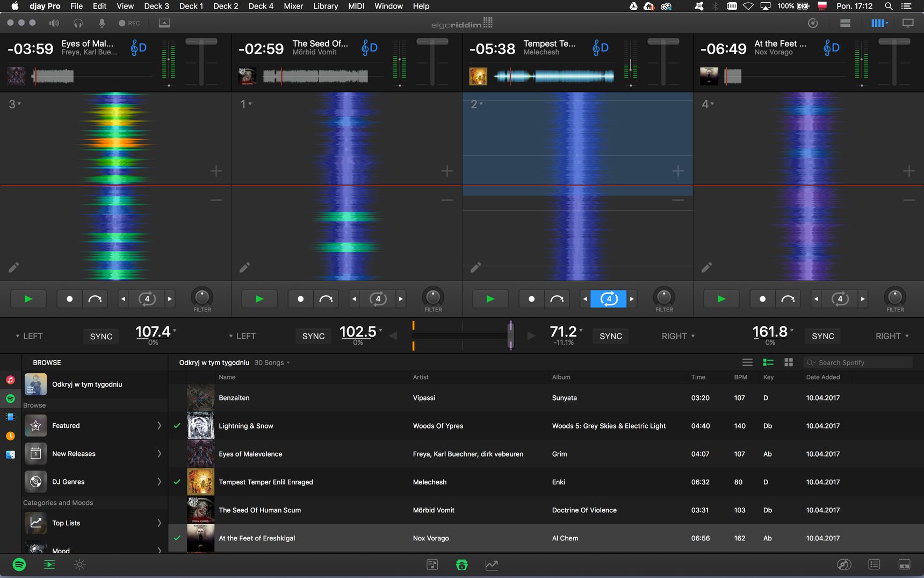This screenshot has height=578, width=924.
Task: Click the key lock icon on Eyes of Malevolence deck
Action: [138, 48]
